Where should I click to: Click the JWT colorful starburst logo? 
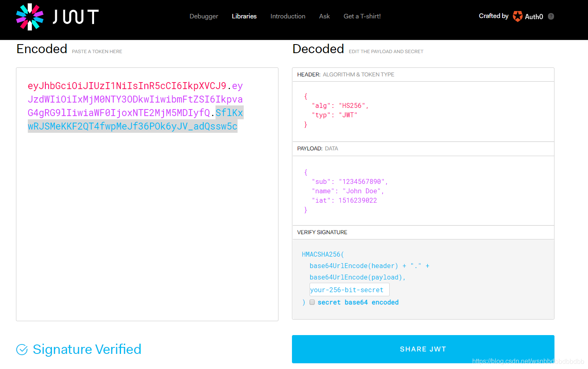point(30,17)
